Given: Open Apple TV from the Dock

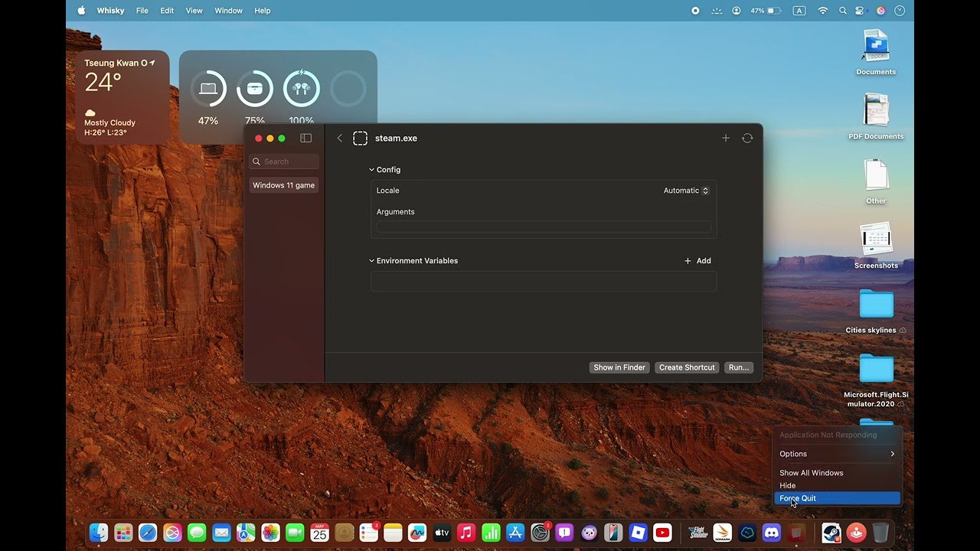Looking at the screenshot, I should pyautogui.click(x=442, y=533).
